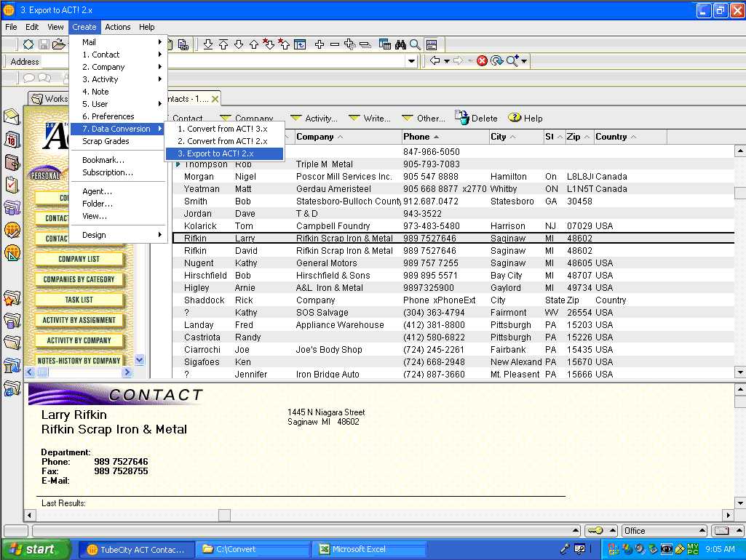
Task: Click the binoculars Find icon in toolbar
Action: (400, 44)
